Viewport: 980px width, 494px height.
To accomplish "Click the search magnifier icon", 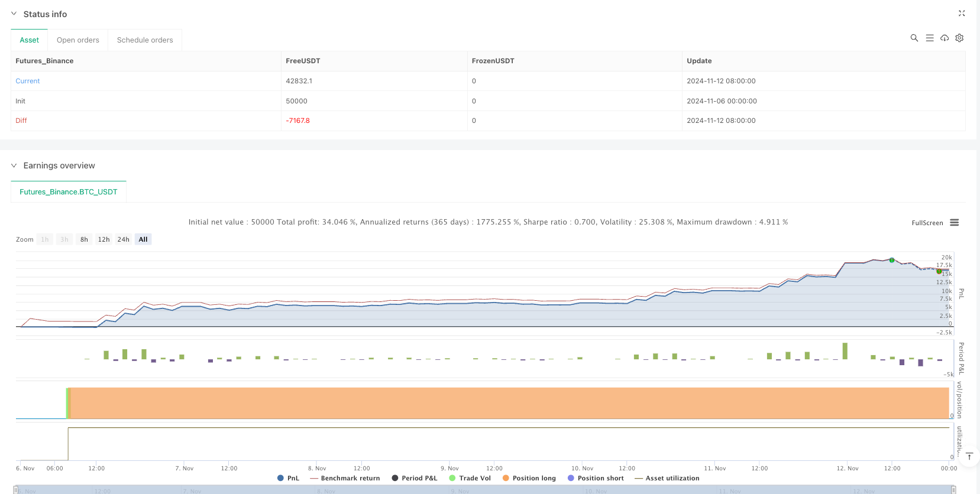I will coord(914,38).
